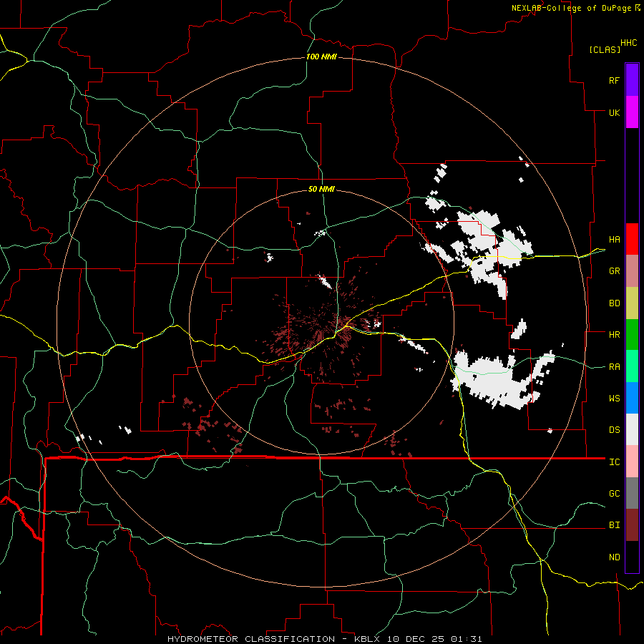Click the '100 NMI' range ring label

tap(321, 57)
